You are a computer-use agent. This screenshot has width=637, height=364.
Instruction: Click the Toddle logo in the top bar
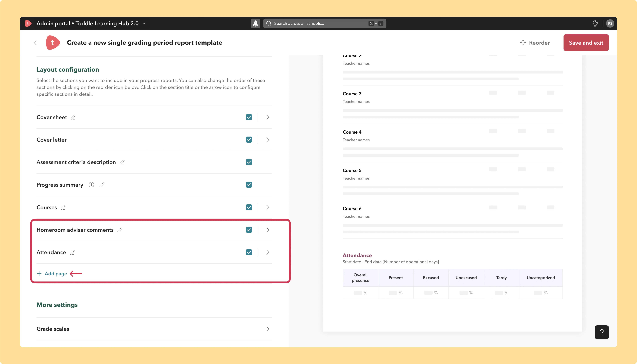(28, 24)
